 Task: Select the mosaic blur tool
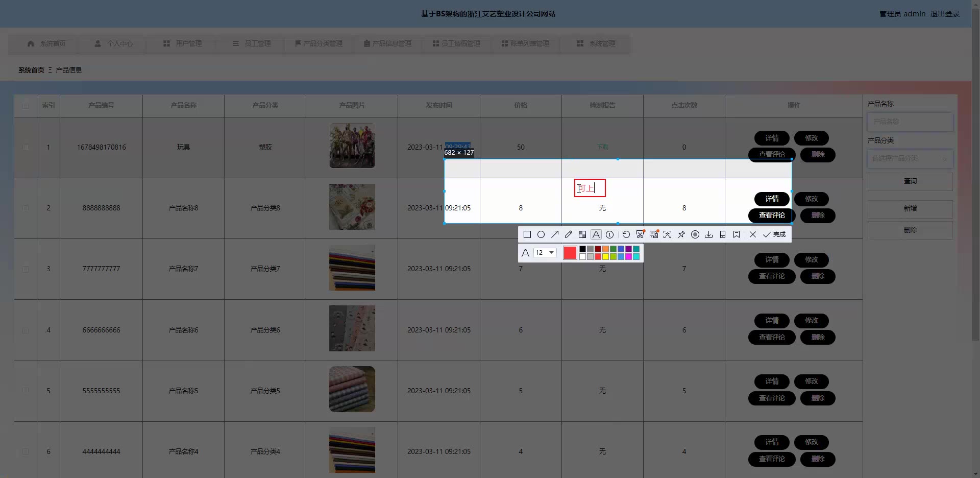click(582, 234)
